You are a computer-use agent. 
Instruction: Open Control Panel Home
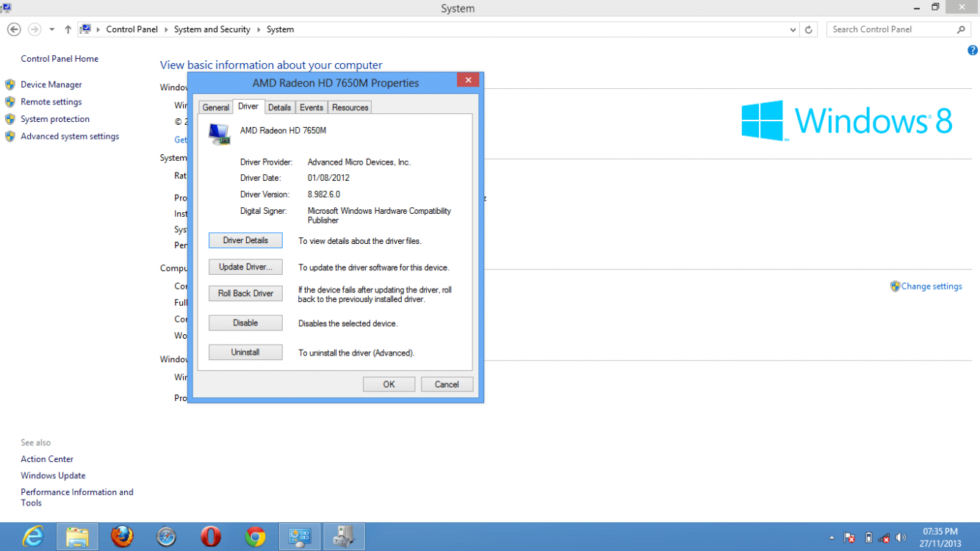60,59
